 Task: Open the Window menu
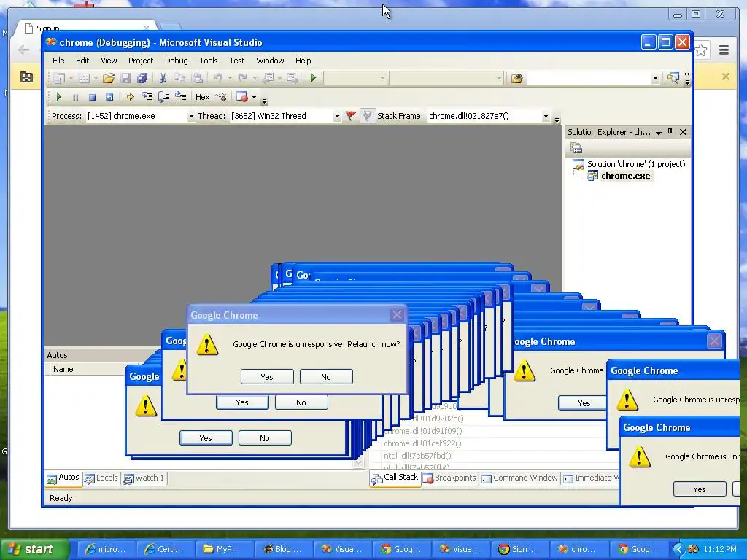(x=270, y=61)
